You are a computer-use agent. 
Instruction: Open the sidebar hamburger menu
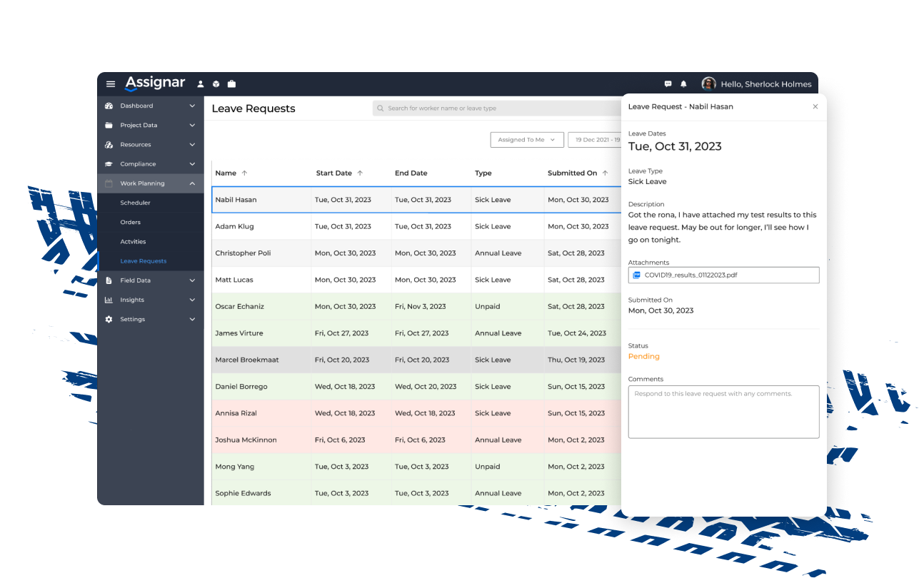click(111, 83)
